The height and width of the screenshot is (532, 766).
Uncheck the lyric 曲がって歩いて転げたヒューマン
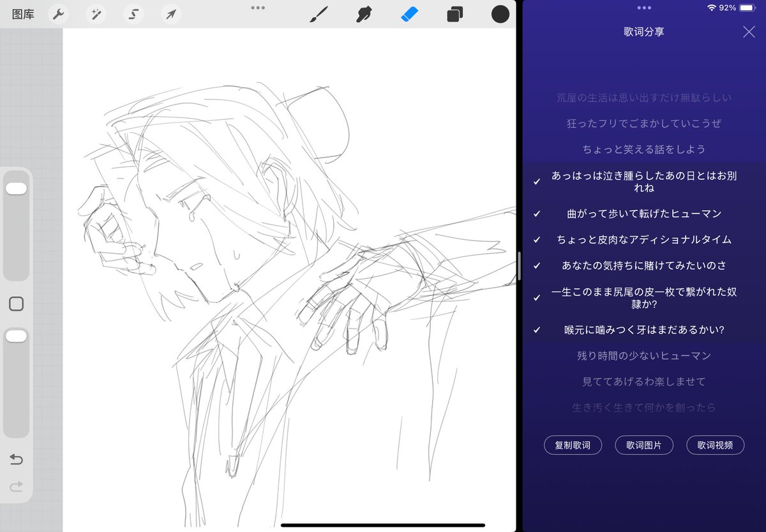point(536,214)
